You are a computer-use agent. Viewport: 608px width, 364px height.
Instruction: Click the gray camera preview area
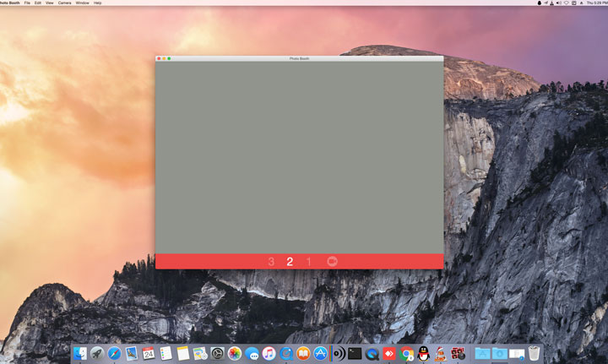pos(299,157)
